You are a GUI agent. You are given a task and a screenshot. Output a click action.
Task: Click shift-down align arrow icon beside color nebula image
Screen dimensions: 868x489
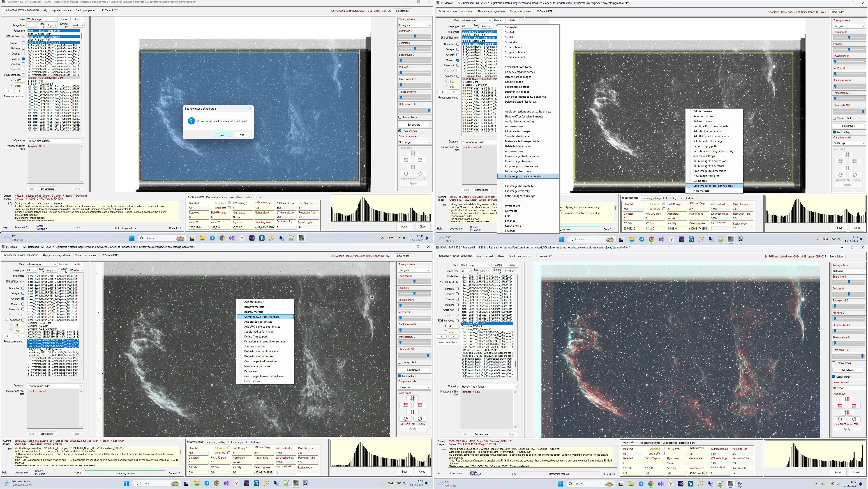846,413
